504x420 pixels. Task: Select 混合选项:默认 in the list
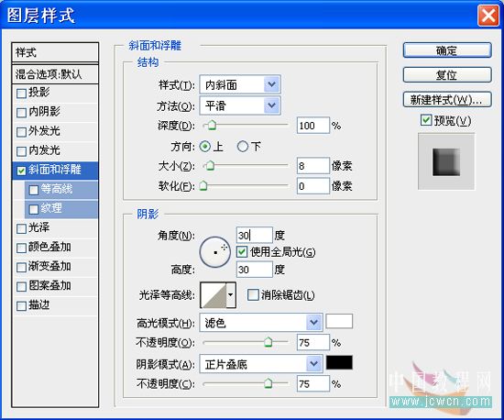(55, 74)
